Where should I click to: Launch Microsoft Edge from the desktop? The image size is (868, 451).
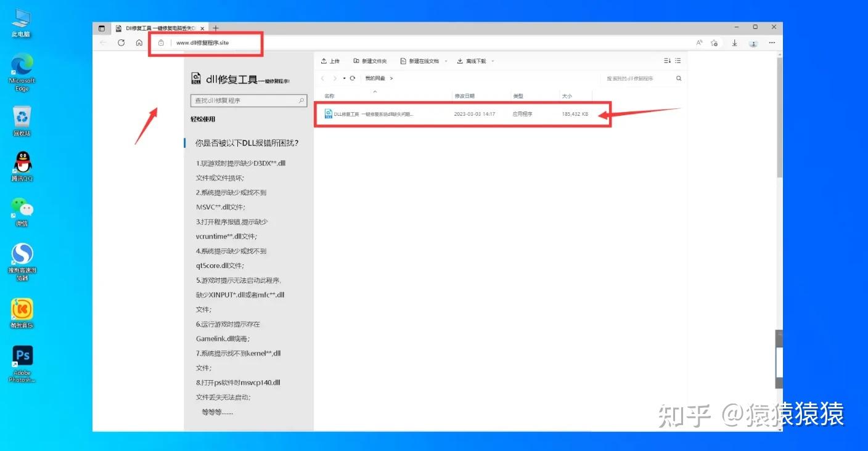point(22,72)
